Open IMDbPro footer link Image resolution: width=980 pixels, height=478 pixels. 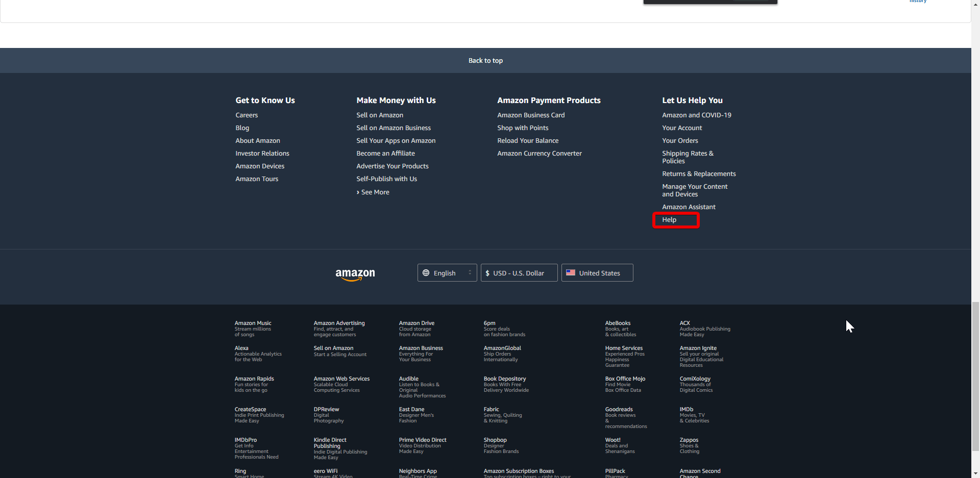[256, 448]
